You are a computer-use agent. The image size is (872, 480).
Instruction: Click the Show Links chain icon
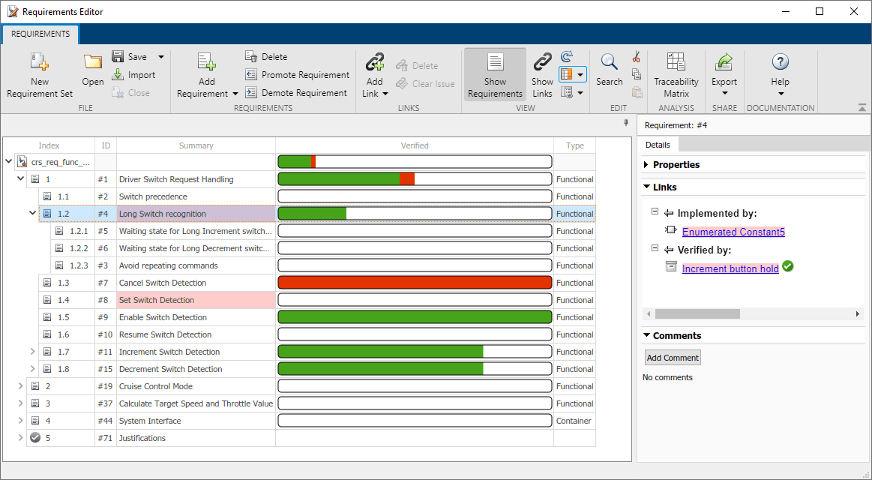[542, 63]
